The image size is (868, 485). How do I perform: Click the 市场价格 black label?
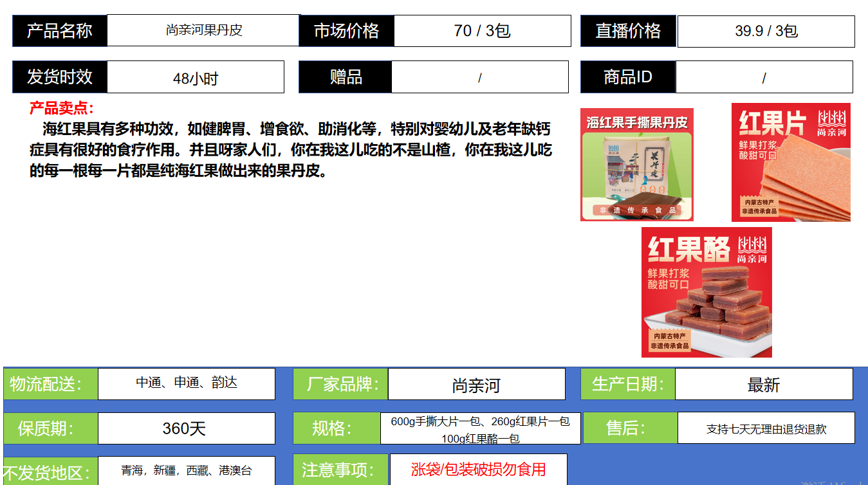[x=346, y=31]
